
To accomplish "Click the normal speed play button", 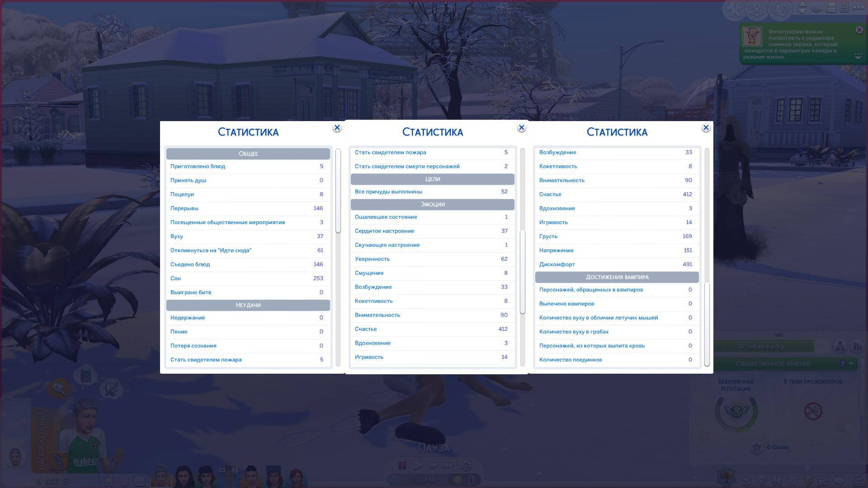I will pos(418,465).
